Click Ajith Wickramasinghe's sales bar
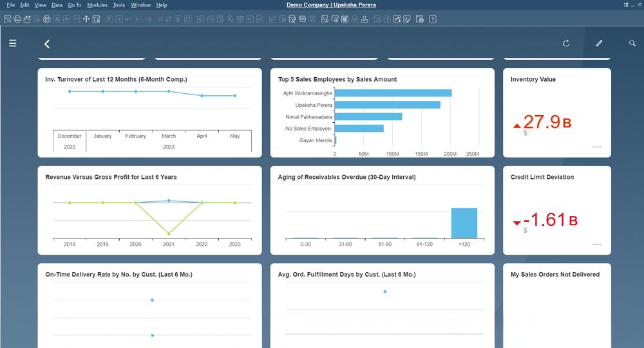The image size is (644, 348). [x=393, y=93]
